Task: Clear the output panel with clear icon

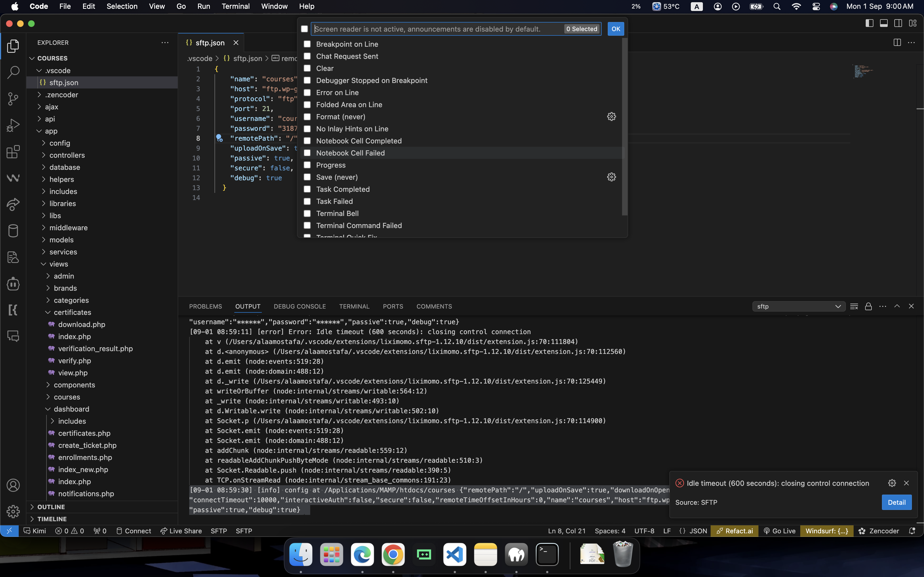Action: (x=854, y=306)
